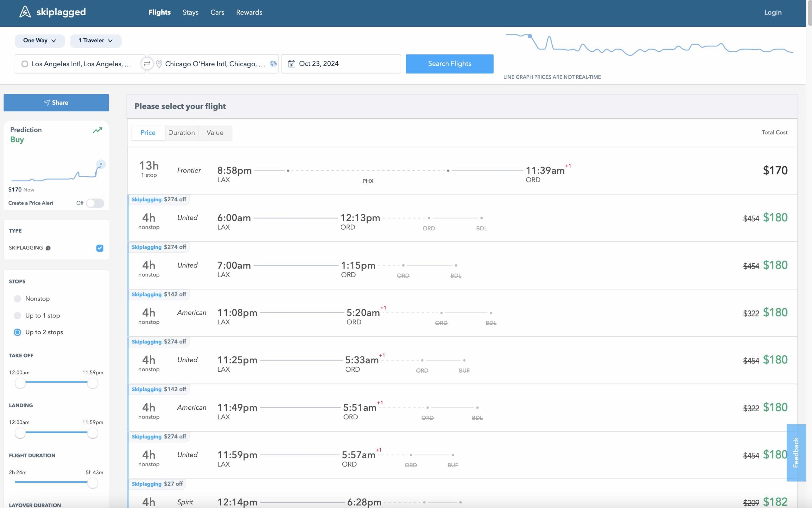Image resolution: width=812 pixels, height=508 pixels.
Task: Select the United 11:59pm flight row
Action: click(x=462, y=455)
